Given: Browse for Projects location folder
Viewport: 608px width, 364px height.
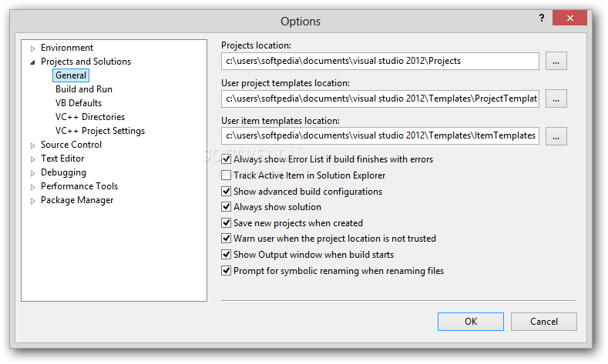Looking at the screenshot, I should 556,61.
